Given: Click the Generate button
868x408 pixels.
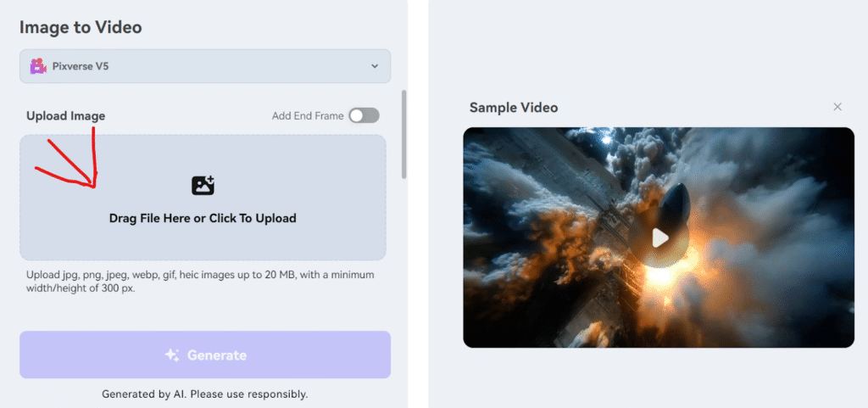Looking at the screenshot, I should click(205, 355).
